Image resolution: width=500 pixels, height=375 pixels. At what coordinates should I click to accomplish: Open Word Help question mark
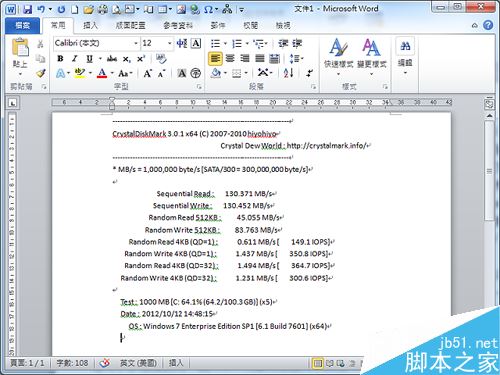click(x=488, y=25)
